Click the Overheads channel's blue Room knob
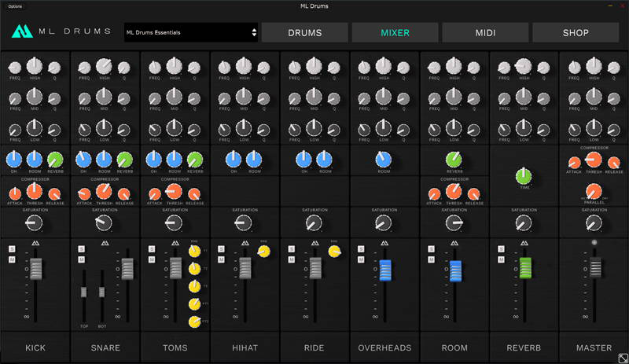 (x=384, y=159)
